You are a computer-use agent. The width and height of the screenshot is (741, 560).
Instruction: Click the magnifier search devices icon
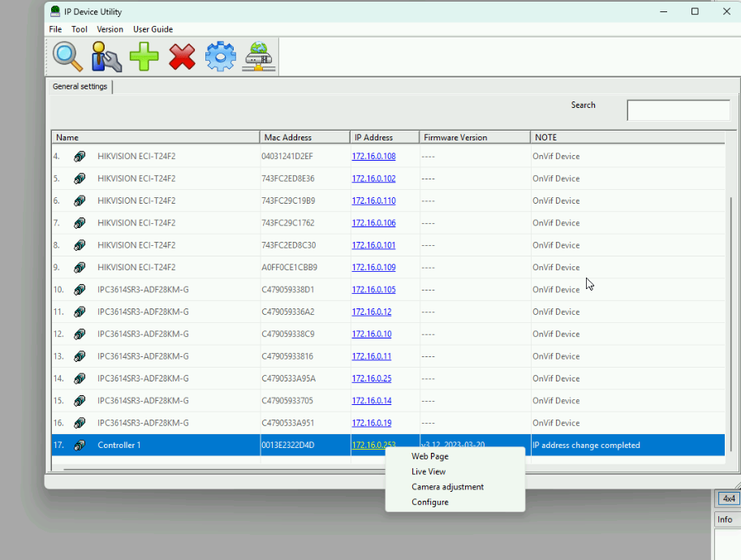tap(67, 57)
